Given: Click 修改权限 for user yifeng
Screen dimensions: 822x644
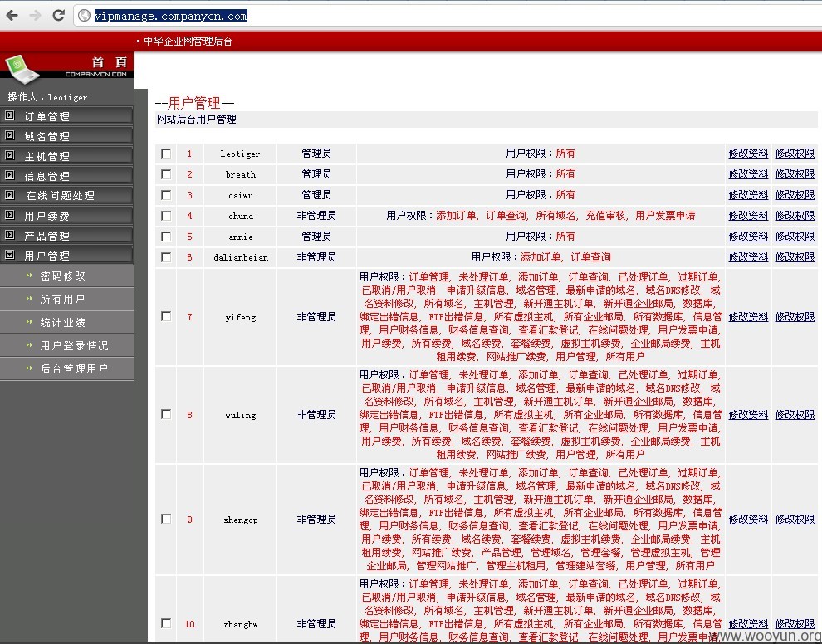Looking at the screenshot, I should coord(795,317).
